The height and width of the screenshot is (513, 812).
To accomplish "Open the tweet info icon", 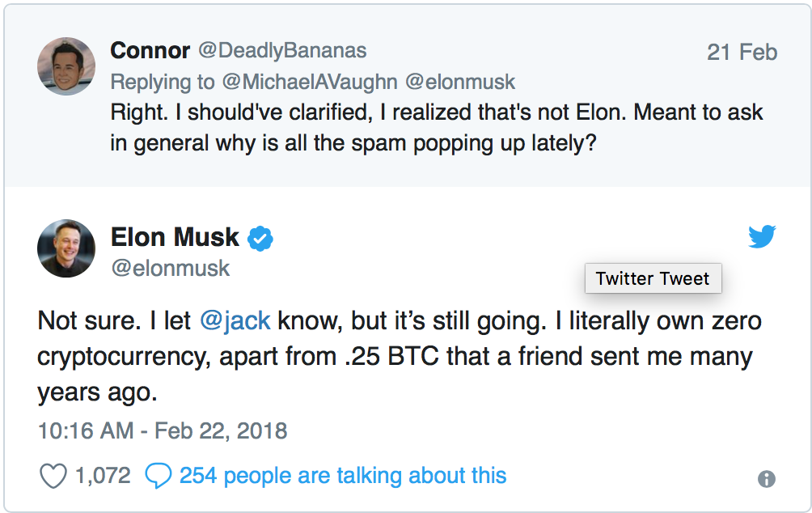I will [x=766, y=479].
